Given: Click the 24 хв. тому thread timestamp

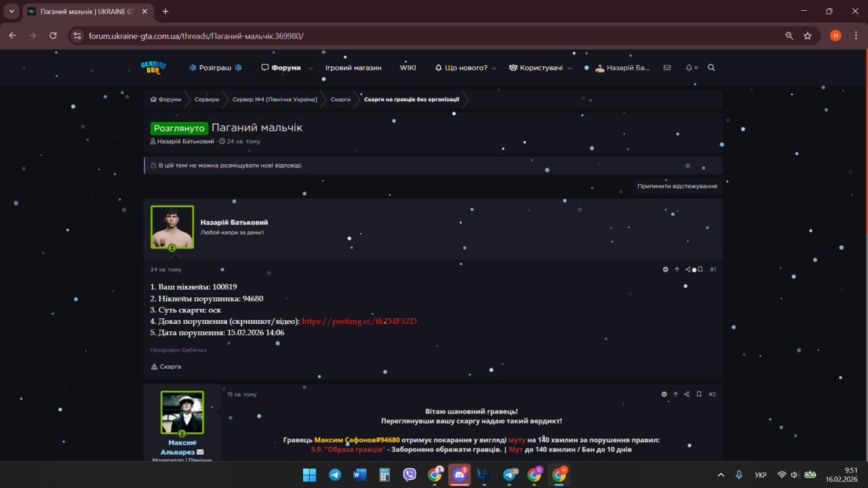Looking at the screenshot, I should point(243,141).
